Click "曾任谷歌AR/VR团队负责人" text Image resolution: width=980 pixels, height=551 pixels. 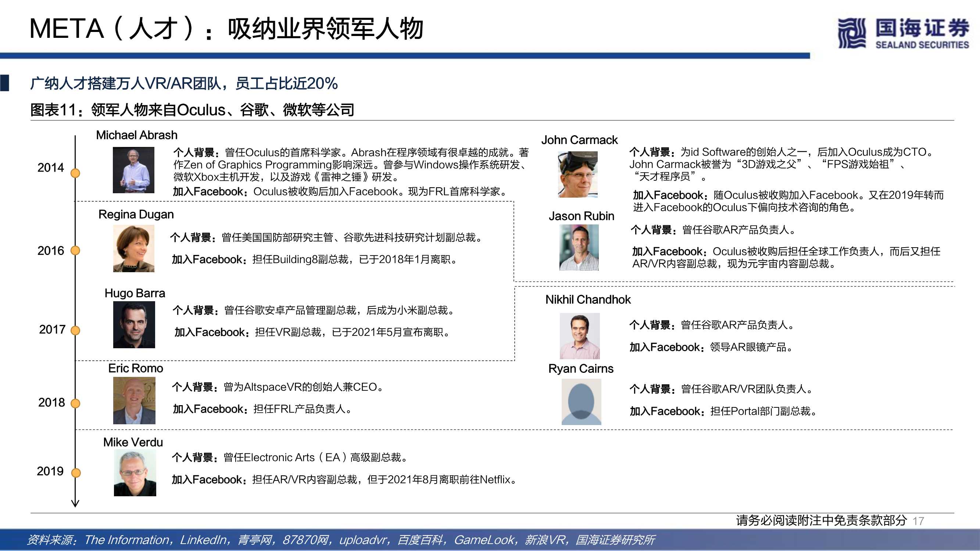[x=743, y=389]
